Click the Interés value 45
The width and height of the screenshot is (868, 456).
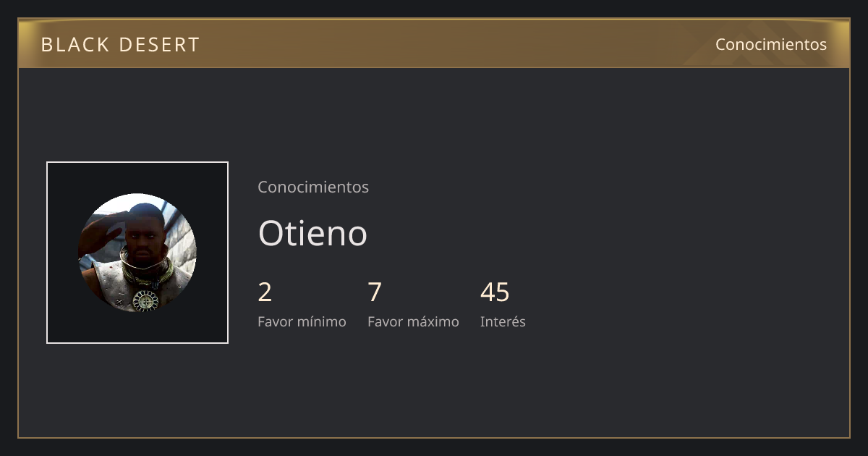click(495, 292)
